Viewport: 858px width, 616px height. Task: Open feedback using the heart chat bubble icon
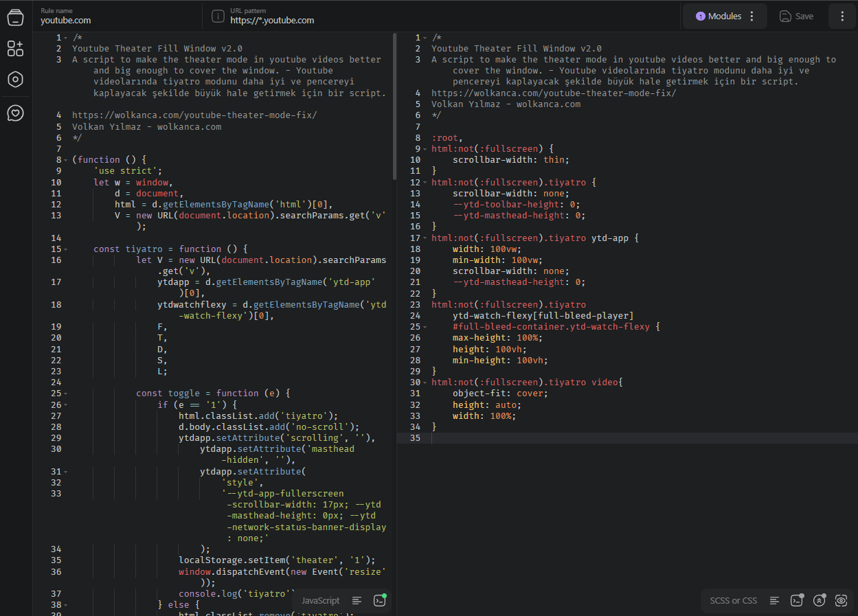click(15, 113)
